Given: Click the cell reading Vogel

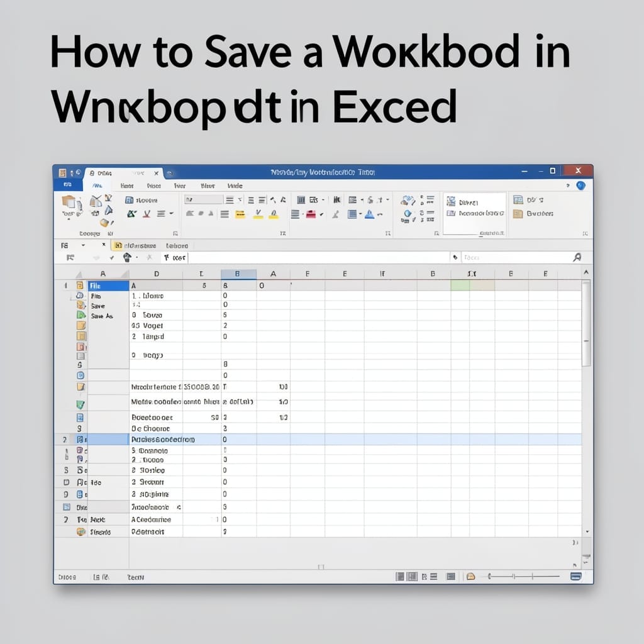Looking at the screenshot, I should 156,326.
